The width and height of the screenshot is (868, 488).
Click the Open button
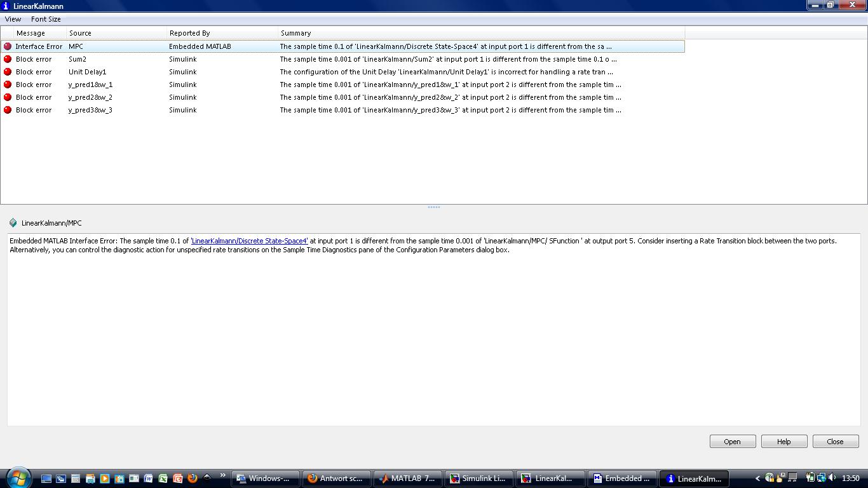coord(732,442)
